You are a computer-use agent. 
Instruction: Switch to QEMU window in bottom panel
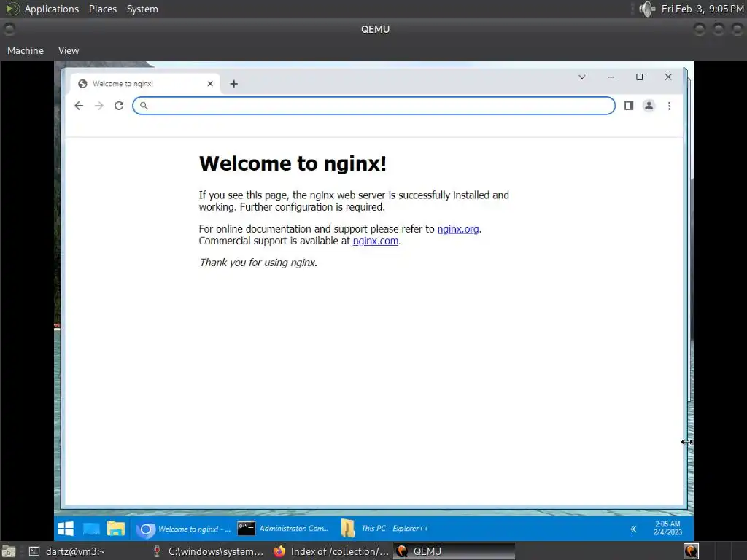click(454, 551)
